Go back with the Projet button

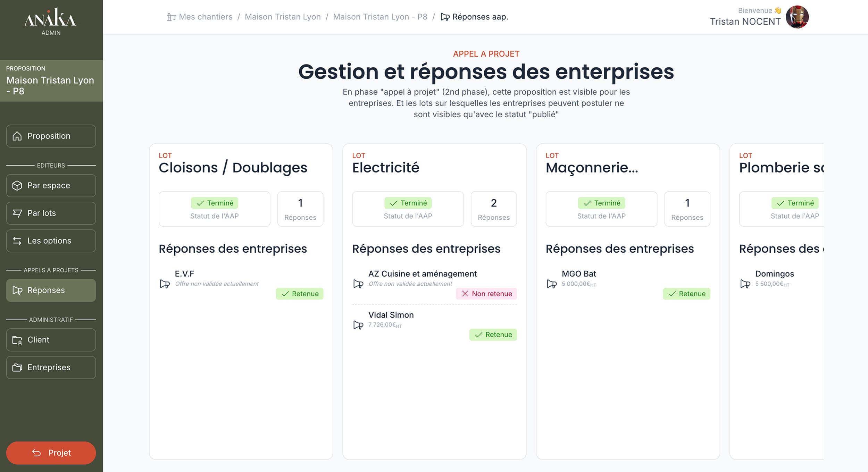point(51,453)
